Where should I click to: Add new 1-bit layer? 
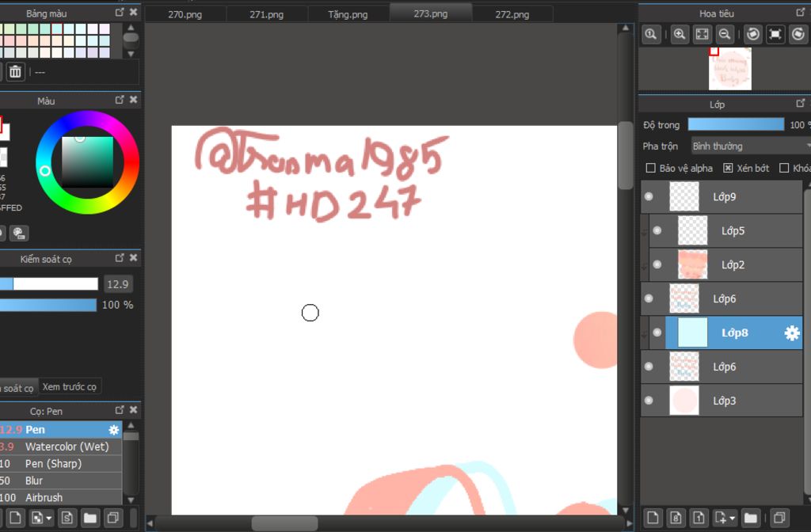699,518
